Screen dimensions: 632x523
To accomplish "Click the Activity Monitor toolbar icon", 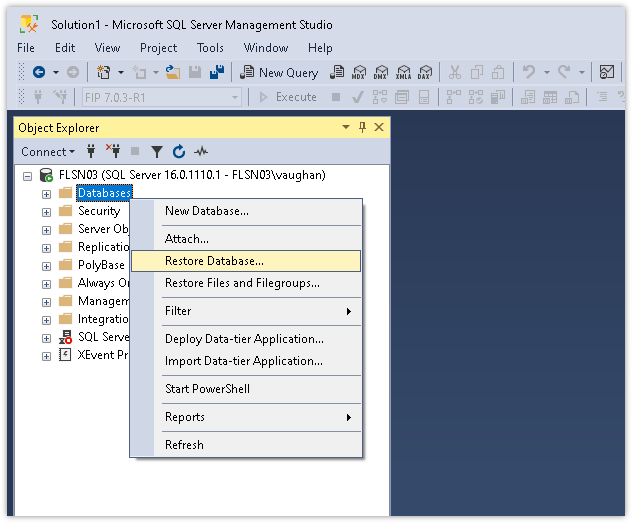I will click(607, 73).
